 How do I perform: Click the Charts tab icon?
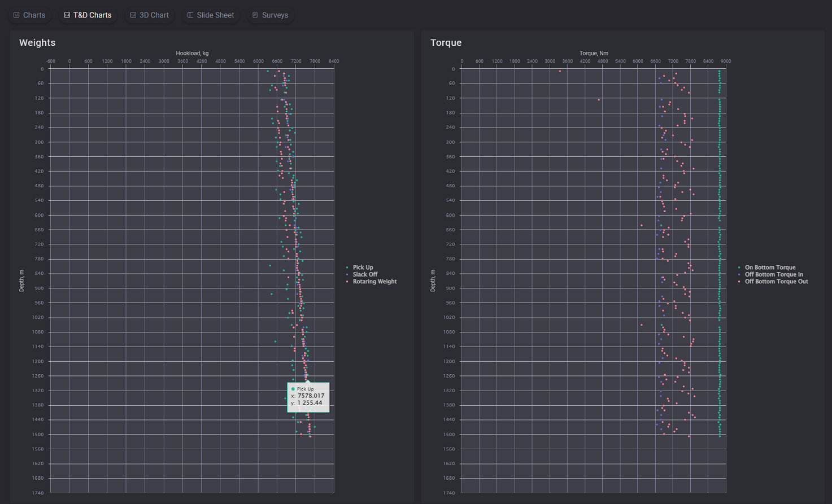tap(16, 15)
